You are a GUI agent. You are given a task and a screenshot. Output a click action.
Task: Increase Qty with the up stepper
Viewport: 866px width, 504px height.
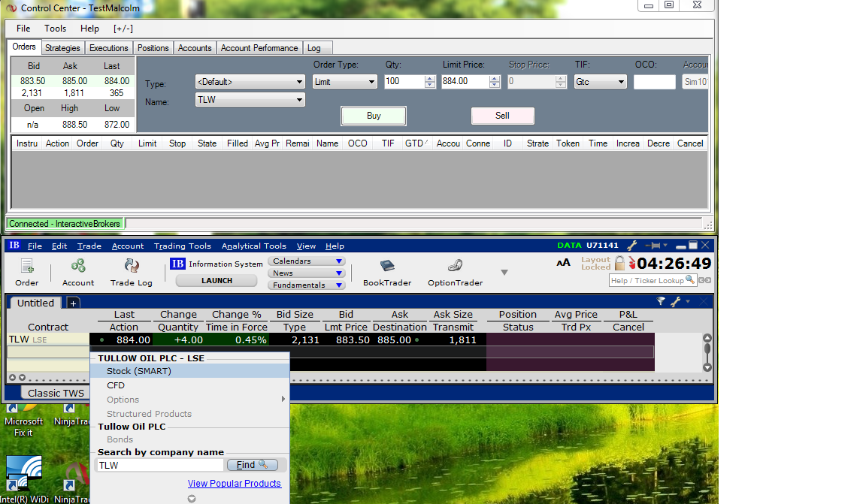(x=430, y=78)
